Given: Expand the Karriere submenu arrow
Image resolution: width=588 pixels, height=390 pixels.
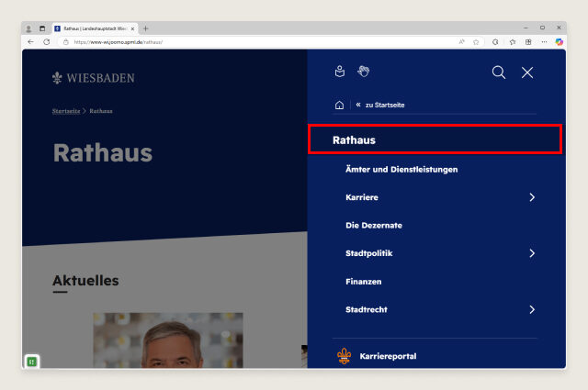Looking at the screenshot, I should 532,197.
